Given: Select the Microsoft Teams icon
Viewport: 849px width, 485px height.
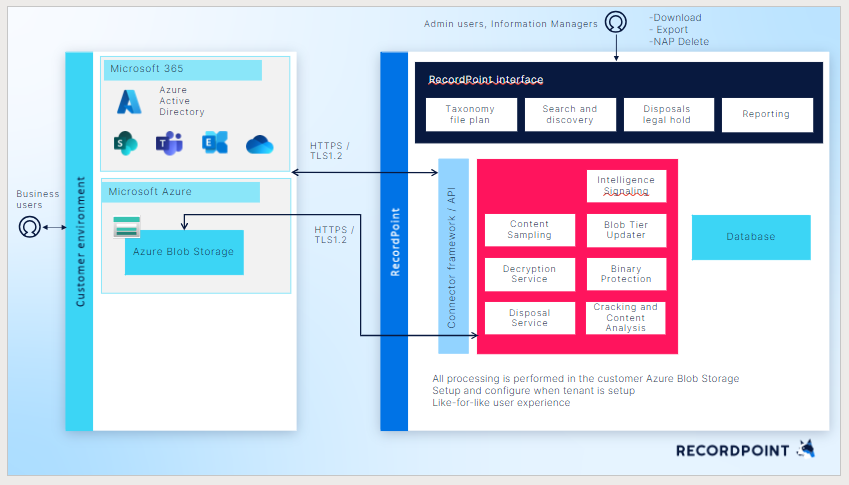Looking at the screenshot, I should pos(169,143).
